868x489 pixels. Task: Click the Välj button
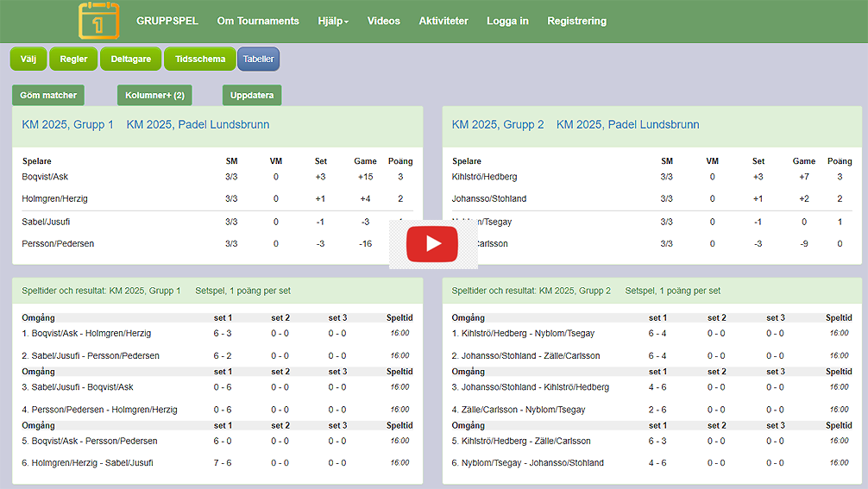point(28,60)
